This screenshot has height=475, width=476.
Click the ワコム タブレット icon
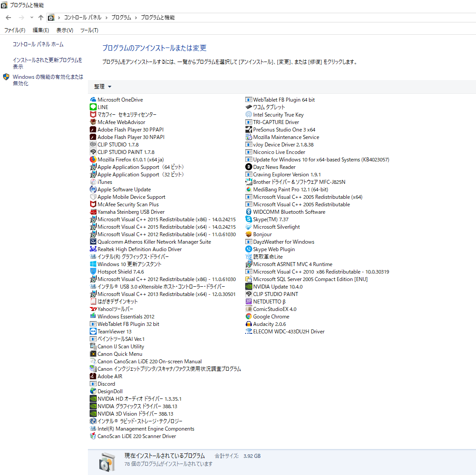click(x=249, y=107)
